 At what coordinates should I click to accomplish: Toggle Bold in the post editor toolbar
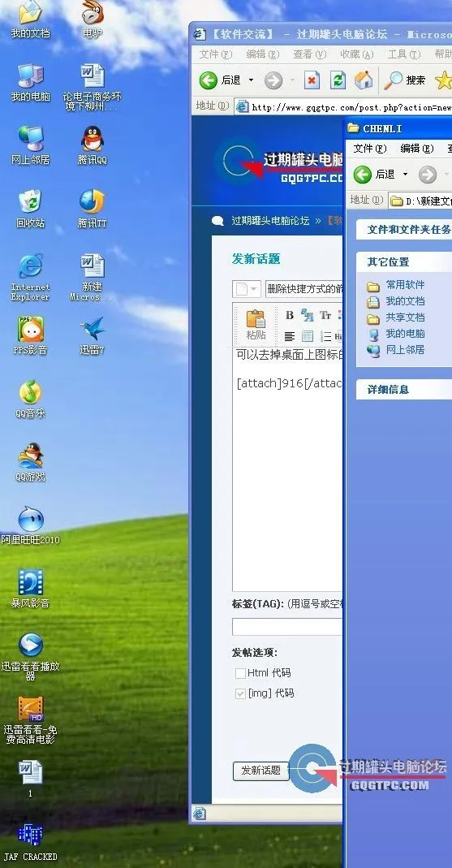290,315
